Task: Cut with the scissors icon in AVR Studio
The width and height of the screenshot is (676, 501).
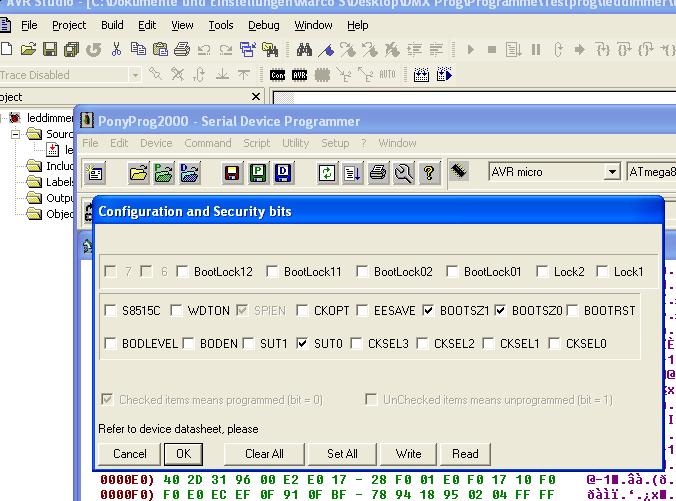Action: click(x=116, y=50)
